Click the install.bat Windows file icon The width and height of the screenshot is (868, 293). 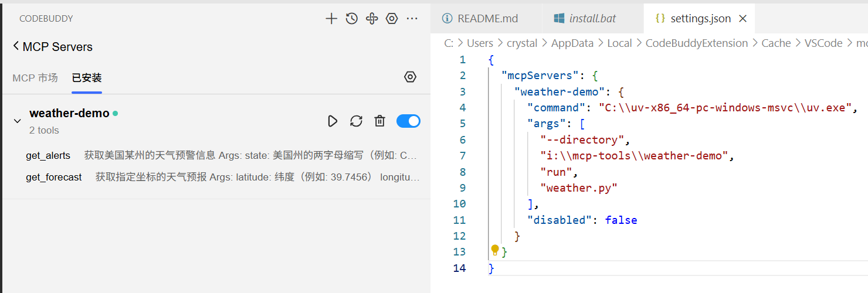[x=559, y=18]
